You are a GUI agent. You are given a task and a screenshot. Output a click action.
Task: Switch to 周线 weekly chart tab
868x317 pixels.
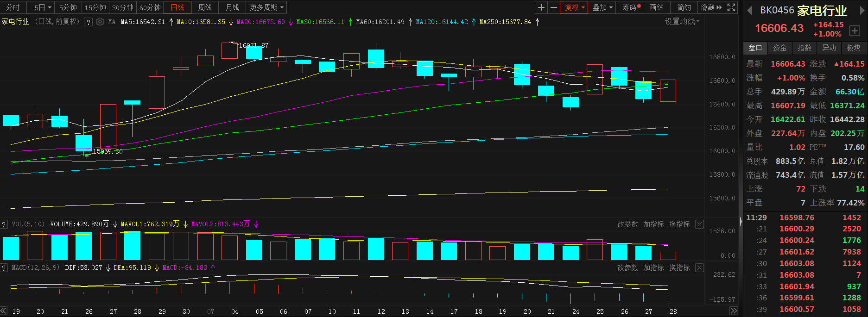coord(205,7)
